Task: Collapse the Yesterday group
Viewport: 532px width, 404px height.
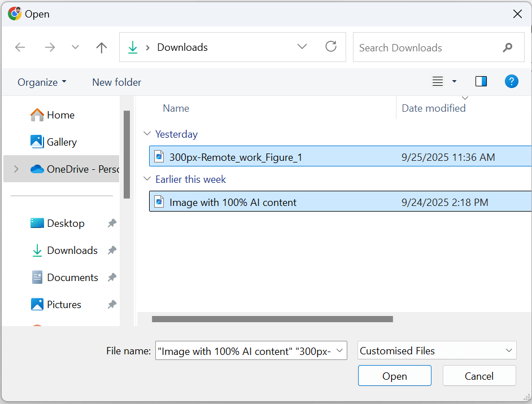Action: [x=147, y=134]
